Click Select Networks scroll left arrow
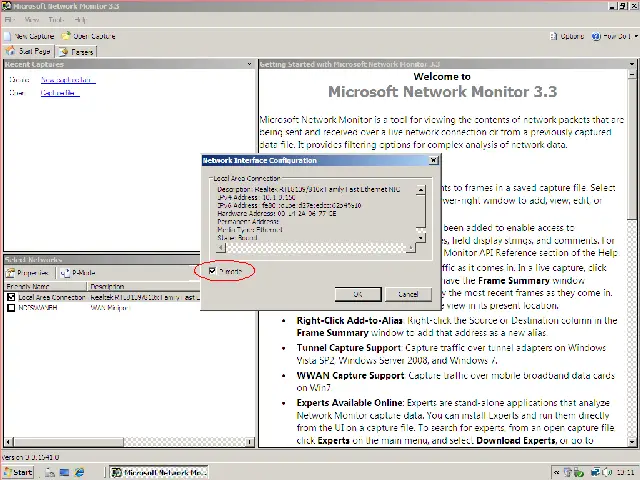 coord(8,442)
